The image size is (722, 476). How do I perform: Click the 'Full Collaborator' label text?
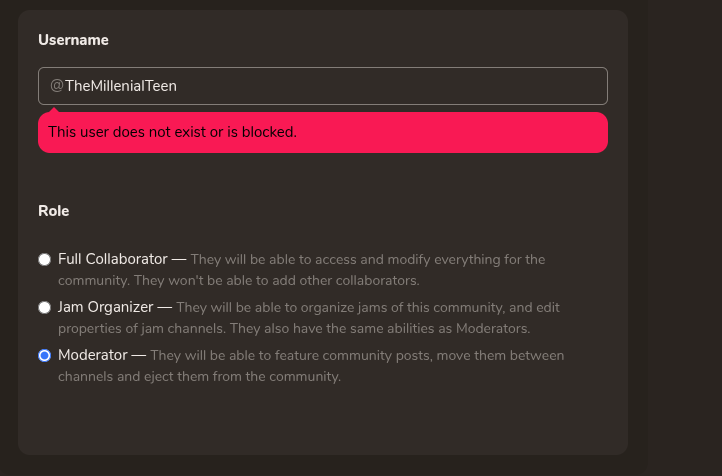click(112, 260)
